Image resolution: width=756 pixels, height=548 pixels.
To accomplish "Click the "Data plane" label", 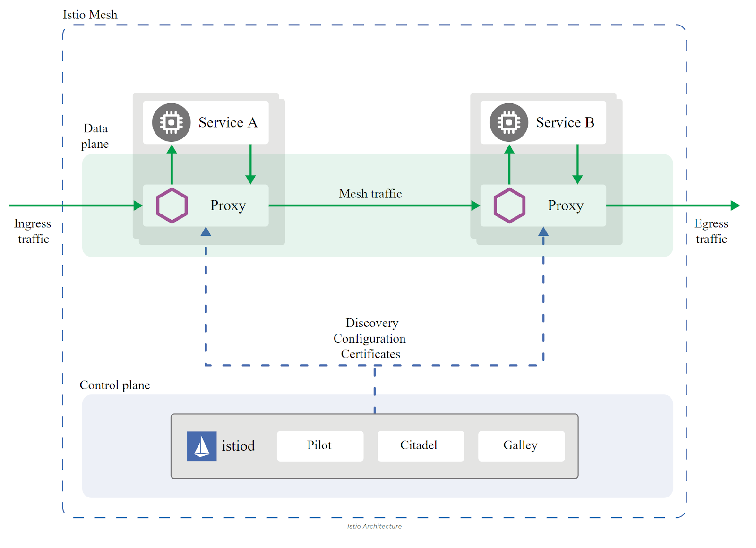I will click(x=95, y=136).
